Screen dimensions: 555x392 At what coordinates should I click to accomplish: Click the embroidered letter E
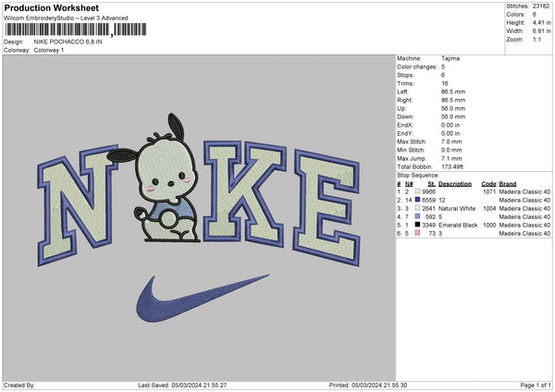click(x=327, y=208)
